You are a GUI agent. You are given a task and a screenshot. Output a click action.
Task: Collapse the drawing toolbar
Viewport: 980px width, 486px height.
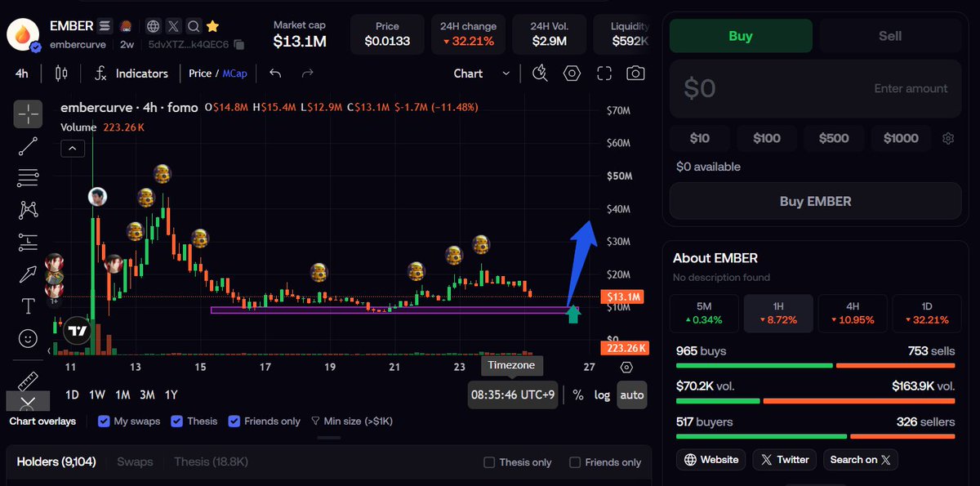(x=28, y=402)
